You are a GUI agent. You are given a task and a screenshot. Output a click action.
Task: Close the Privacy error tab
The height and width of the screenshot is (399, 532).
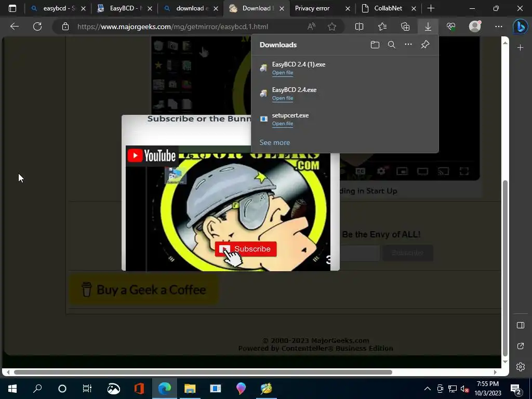(348, 8)
